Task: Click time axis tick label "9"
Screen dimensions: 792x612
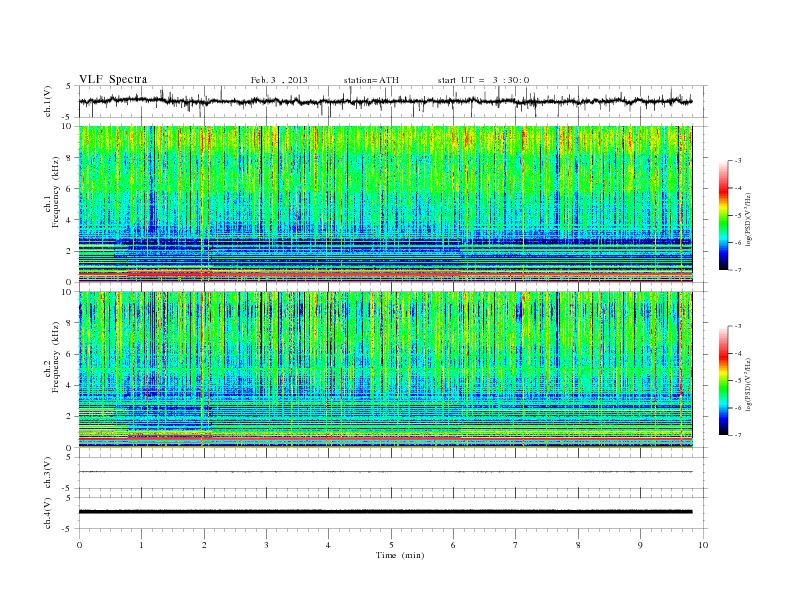Action: (x=640, y=545)
